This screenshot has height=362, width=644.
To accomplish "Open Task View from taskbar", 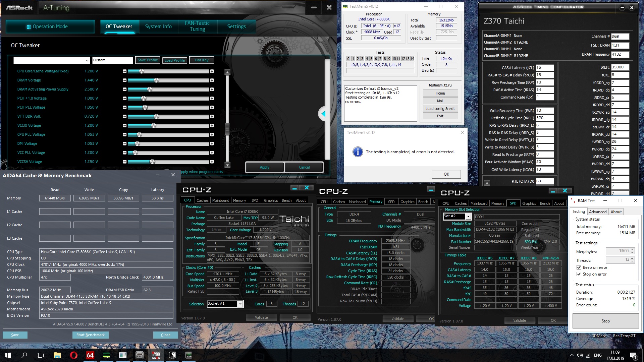I will pyautogui.click(x=40, y=355).
